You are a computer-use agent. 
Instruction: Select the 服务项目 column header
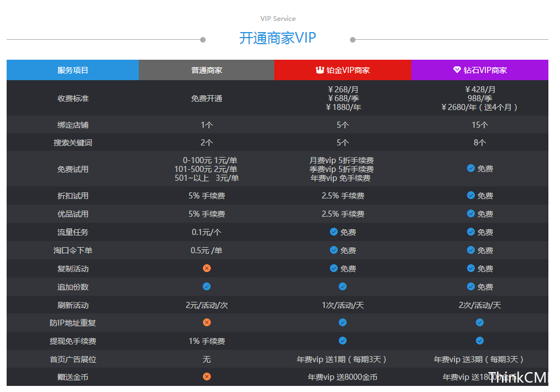tap(72, 70)
